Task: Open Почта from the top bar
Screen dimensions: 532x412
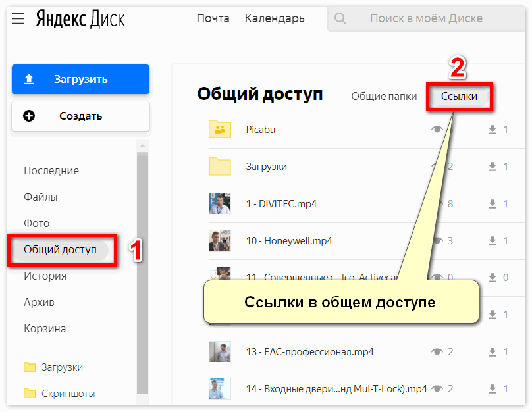Action: point(213,18)
